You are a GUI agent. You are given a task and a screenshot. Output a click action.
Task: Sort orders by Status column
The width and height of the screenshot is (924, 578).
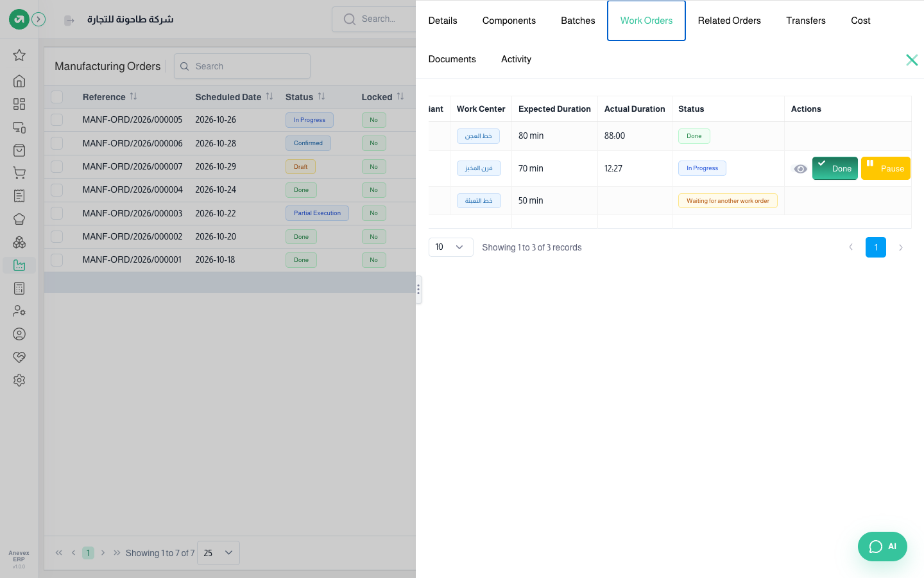[321, 96]
